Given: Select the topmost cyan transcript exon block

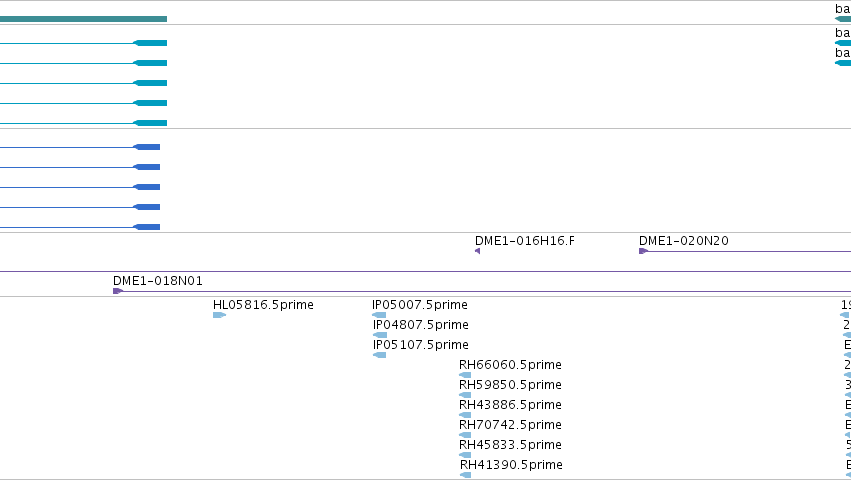Looking at the screenshot, I should click(150, 43).
